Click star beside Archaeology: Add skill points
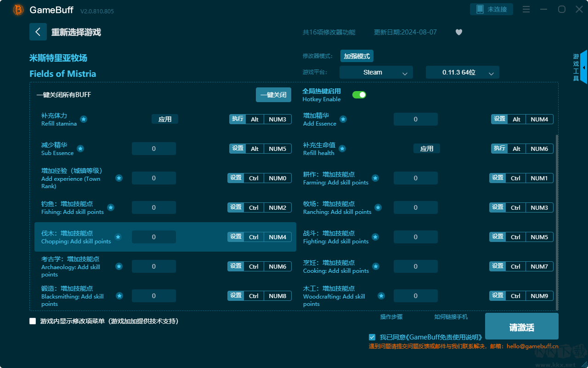 click(119, 266)
